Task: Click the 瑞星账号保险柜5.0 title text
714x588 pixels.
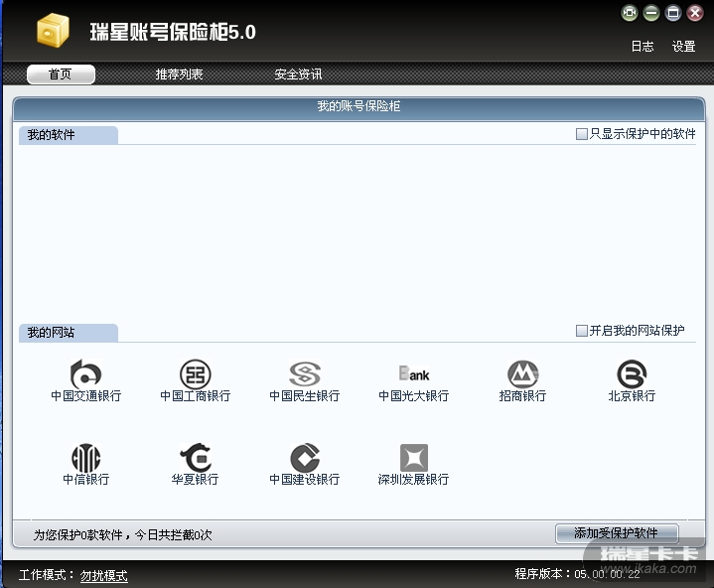Action: point(173,32)
